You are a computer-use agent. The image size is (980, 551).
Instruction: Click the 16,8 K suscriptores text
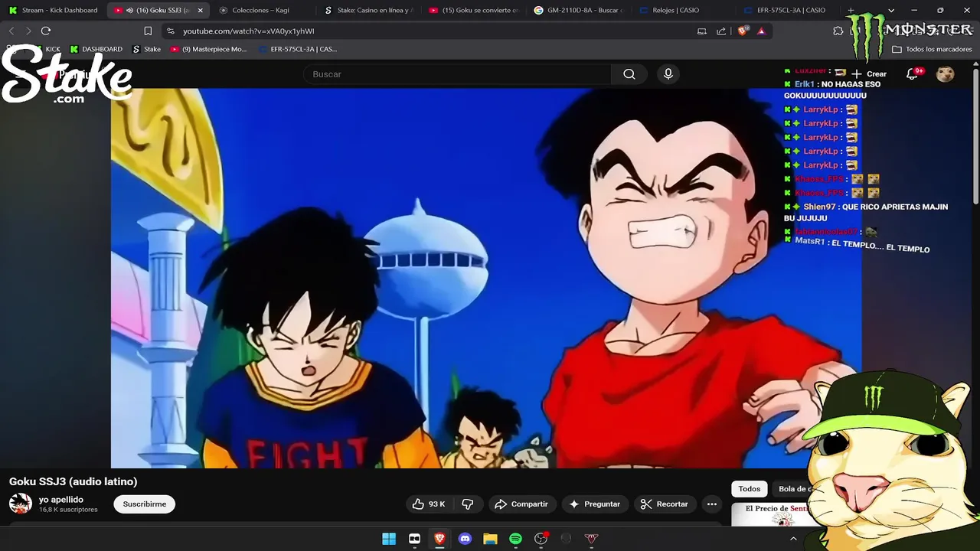68,510
